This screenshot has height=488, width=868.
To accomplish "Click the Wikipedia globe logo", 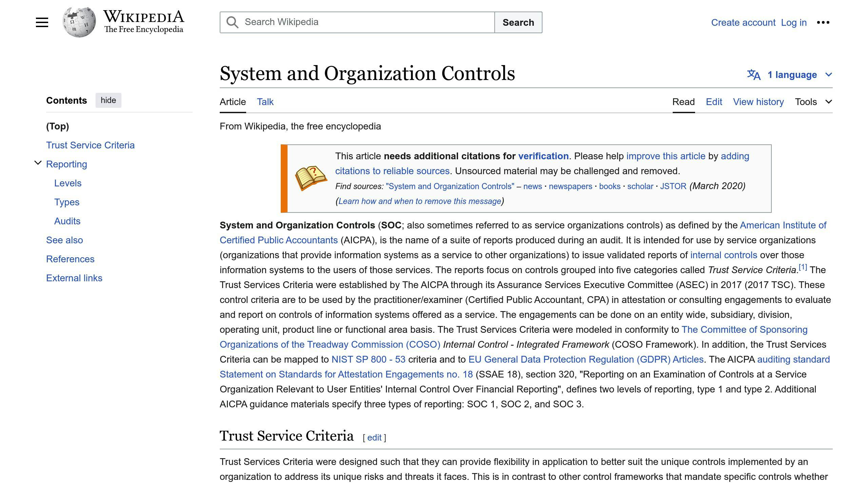I will (79, 22).
